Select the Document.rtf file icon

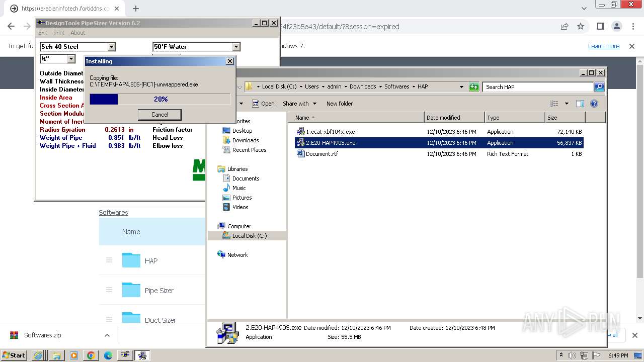pos(301,154)
